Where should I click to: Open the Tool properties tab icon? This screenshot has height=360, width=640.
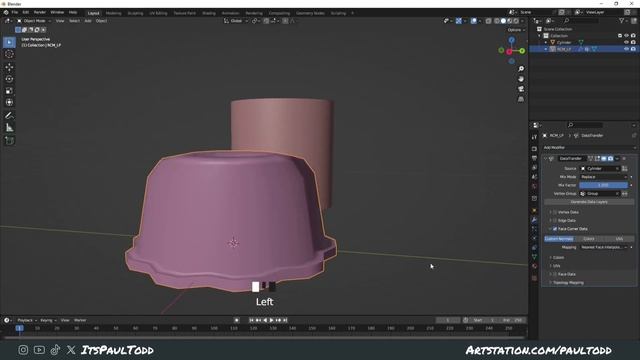(534, 137)
